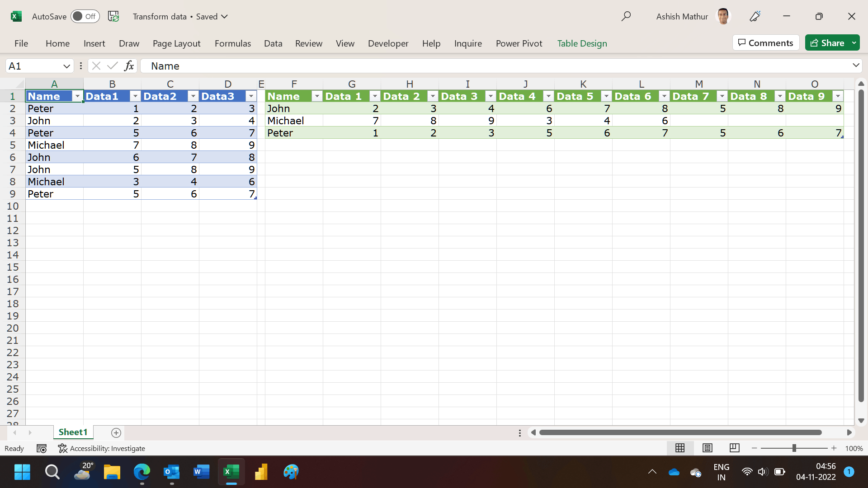Open the search magnifier in title bar
868x488 pixels.
coord(626,16)
